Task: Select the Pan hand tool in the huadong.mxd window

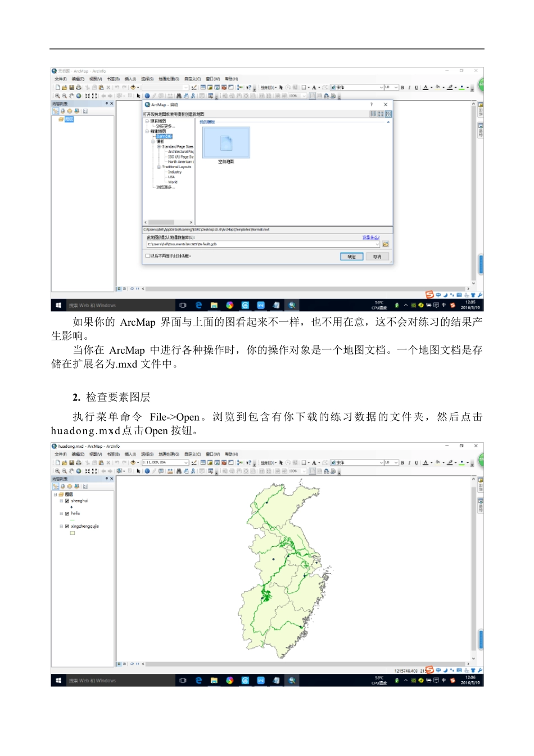Action: [71, 471]
